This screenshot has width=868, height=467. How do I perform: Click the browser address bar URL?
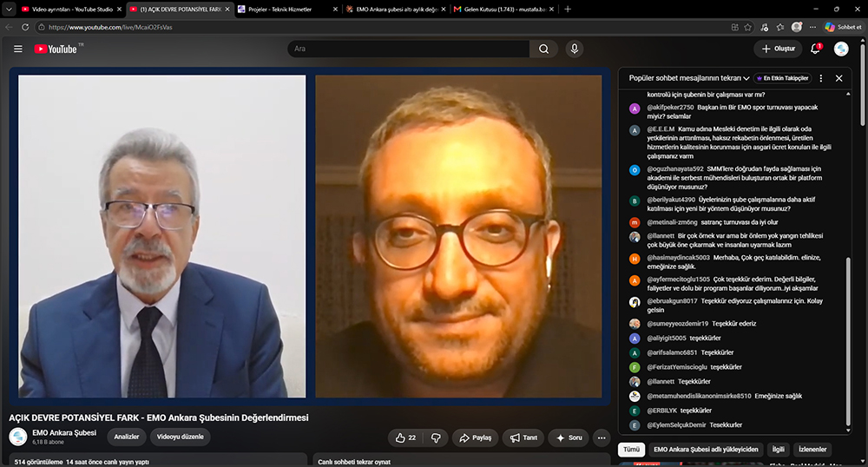tap(110, 27)
